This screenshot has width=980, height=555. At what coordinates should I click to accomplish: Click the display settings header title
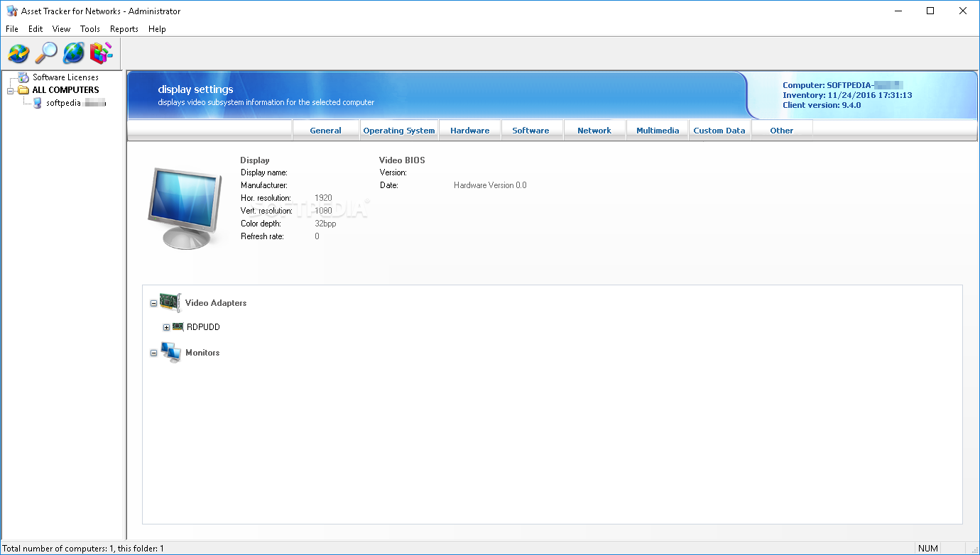[195, 89]
